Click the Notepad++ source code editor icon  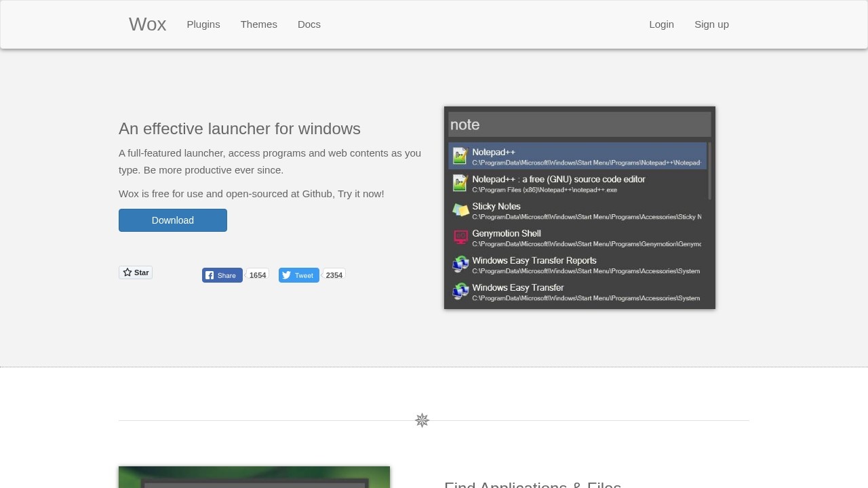(x=460, y=183)
